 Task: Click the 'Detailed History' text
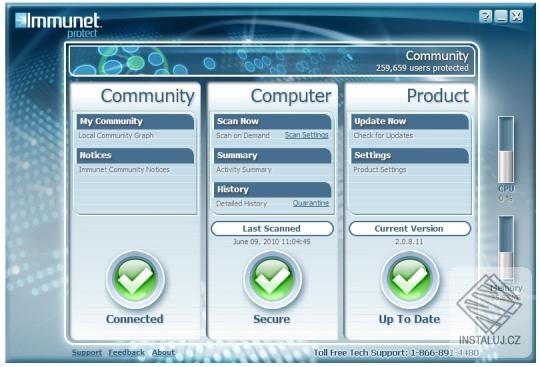pyautogui.click(x=241, y=203)
